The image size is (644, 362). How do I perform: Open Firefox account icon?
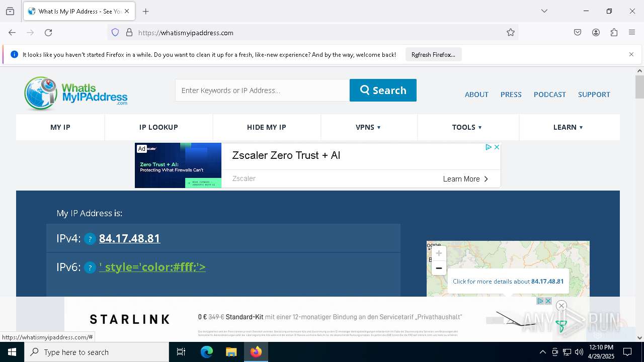coord(596,33)
